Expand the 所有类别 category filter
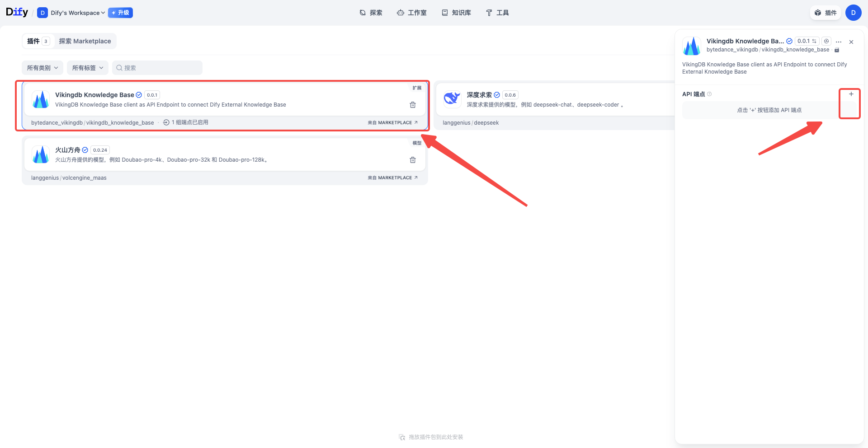 [x=42, y=68]
